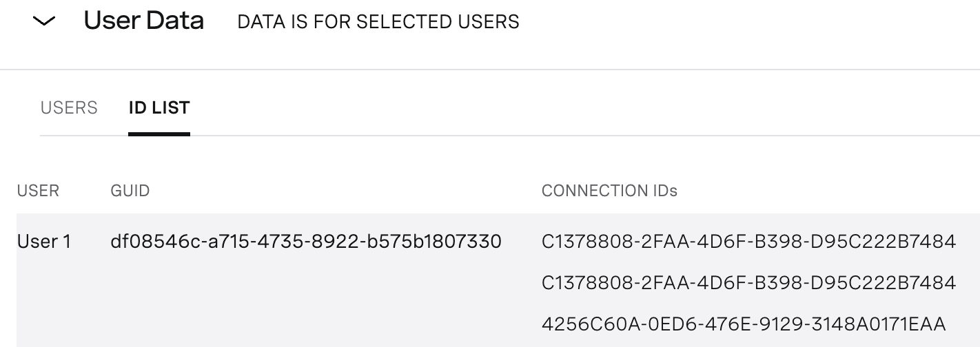This screenshot has width=980, height=347.
Task: Click the '1' in the User 1 label
Action: pyautogui.click(x=67, y=242)
